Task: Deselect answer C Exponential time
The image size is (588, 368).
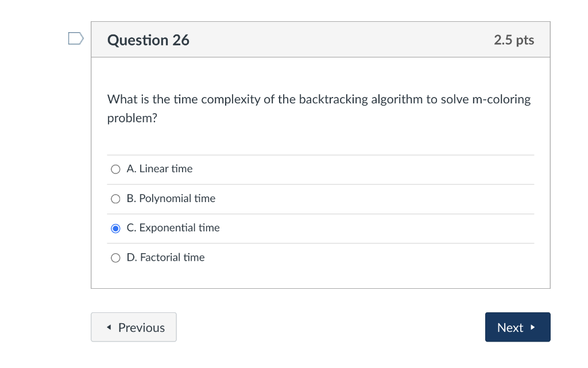Action: (x=115, y=228)
